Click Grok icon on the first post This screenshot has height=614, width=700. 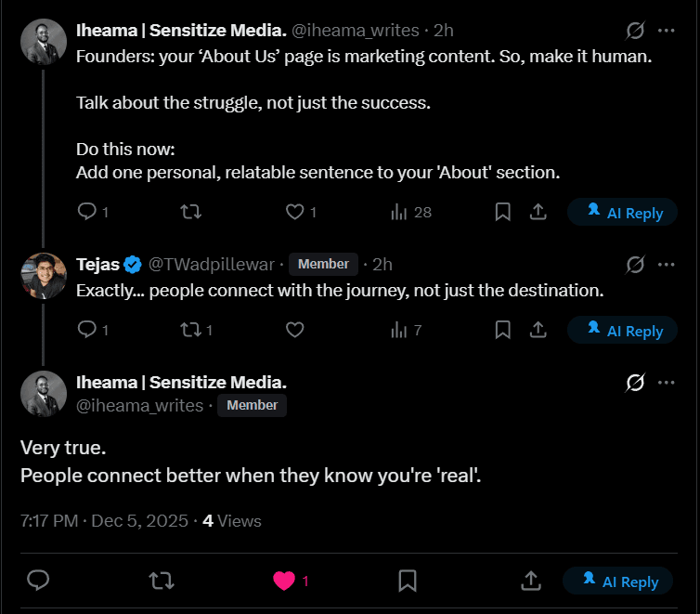(x=635, y=31)
